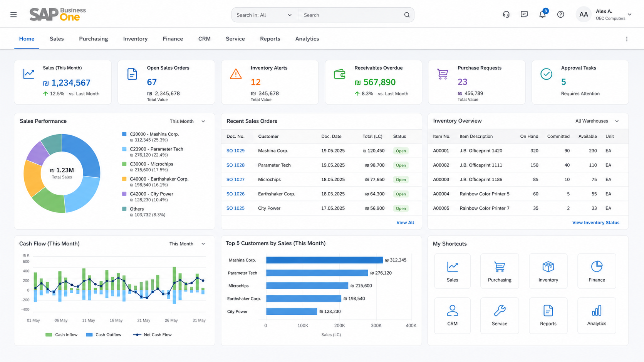Click the Mashina Corp. bar in Top 5 chart
644x362 pixels.
(324, 260)
